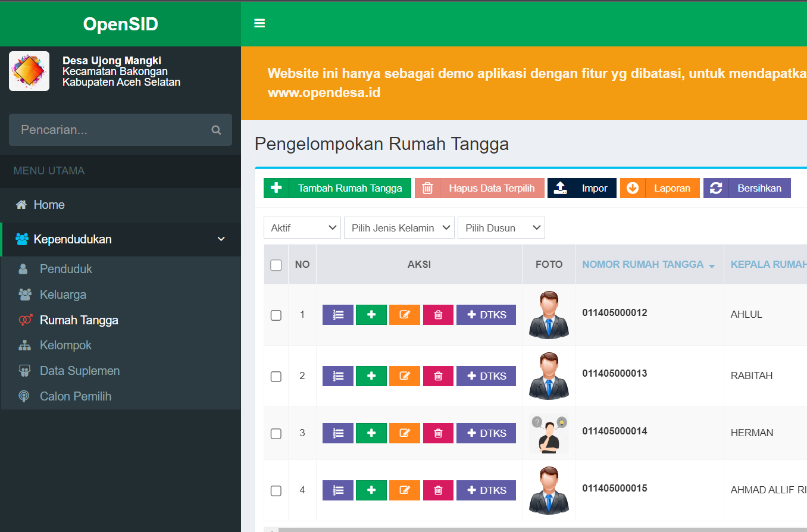Enable the select-all checkbox in table header
Viewport: 807px width, 532px height.
pyautogui.click(x=276, y=264)
